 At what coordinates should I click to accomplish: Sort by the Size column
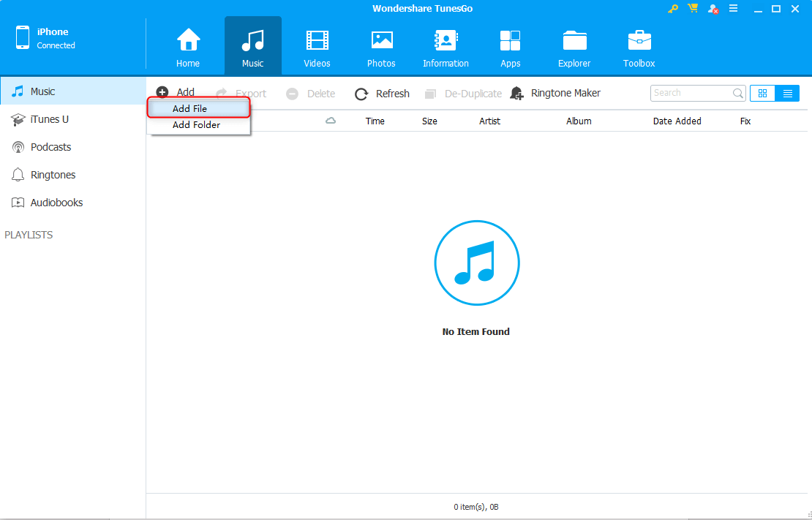[429, 121]
